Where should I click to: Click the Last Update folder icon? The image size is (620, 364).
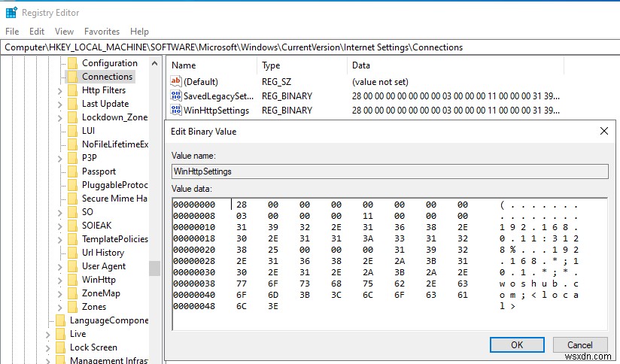pos(73,104)
